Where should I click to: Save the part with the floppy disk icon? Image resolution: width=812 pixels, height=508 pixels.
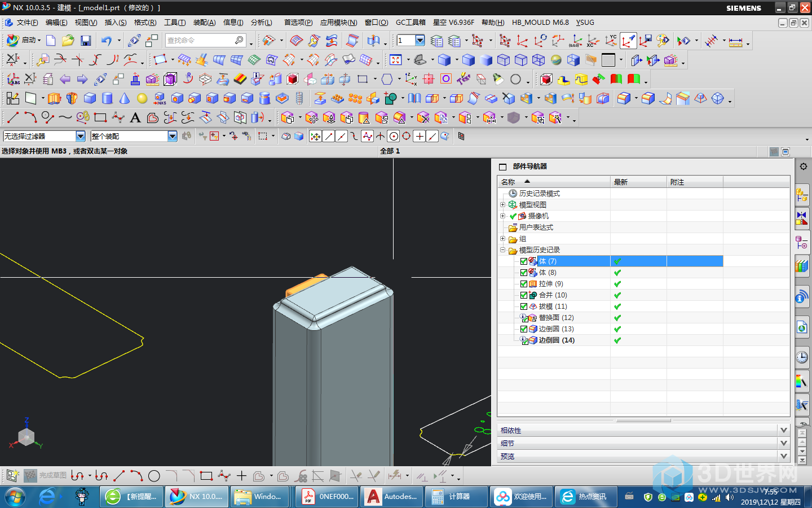[x=86, y=41]
